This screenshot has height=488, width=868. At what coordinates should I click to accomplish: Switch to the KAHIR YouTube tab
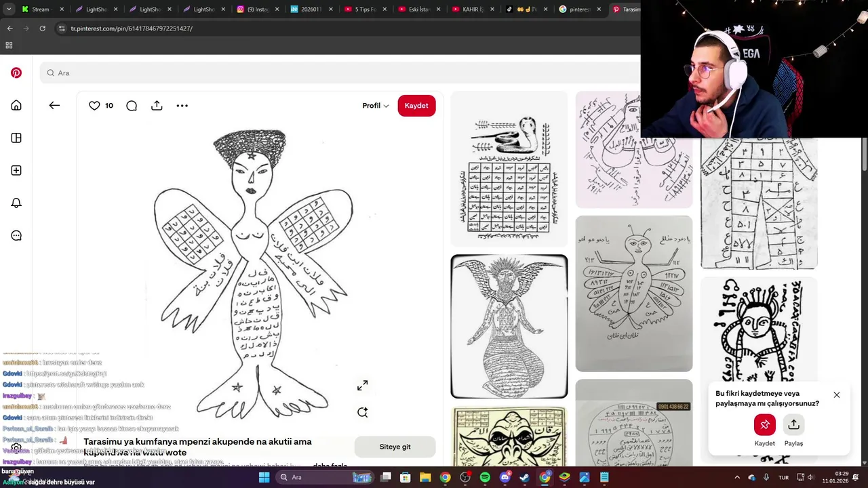click(x=473, y=9)
